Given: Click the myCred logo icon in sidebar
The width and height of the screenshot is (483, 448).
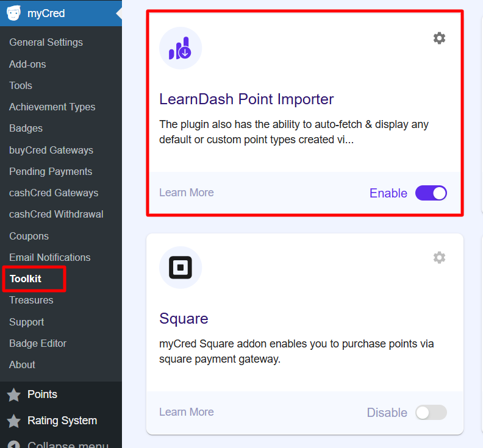Looking at the screenshot, I should point(13,13).
